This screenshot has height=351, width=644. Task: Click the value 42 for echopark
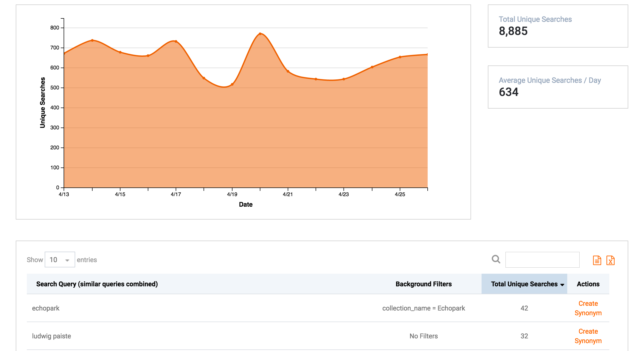tap(524, 308)
